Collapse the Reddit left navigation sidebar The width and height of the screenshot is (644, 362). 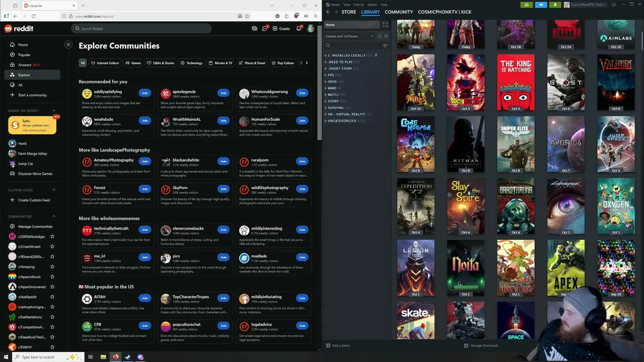pos(68,45)
